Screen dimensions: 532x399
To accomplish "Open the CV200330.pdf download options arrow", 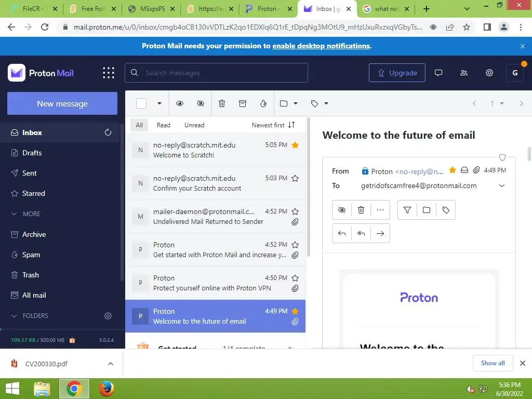I will click(x=111, y=364).
